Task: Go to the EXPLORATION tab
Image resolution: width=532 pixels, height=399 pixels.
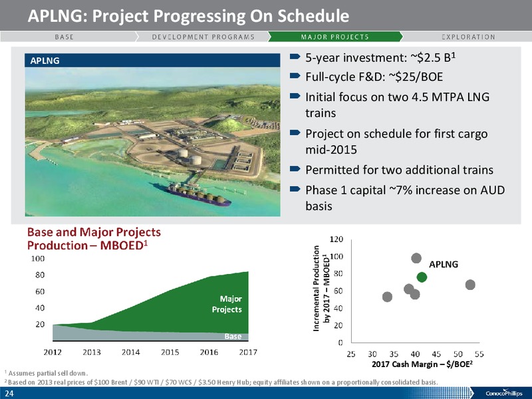Action: 468,37
